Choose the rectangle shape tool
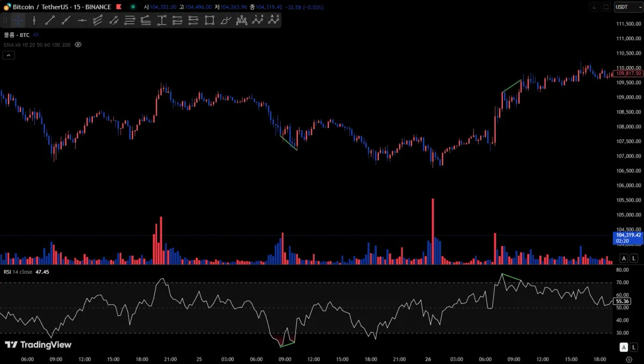Image resolution: width=644 pixels, height=364 pixels. tap(209, 20)
